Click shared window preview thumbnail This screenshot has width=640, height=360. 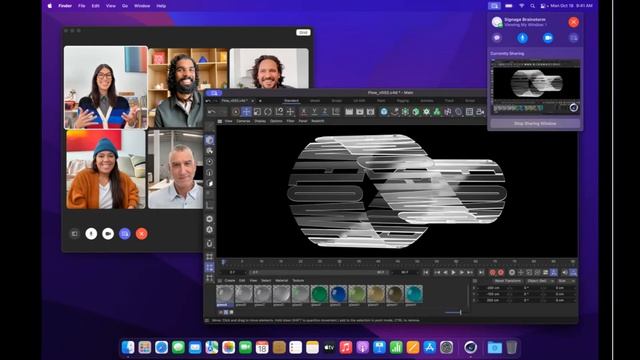535,87
